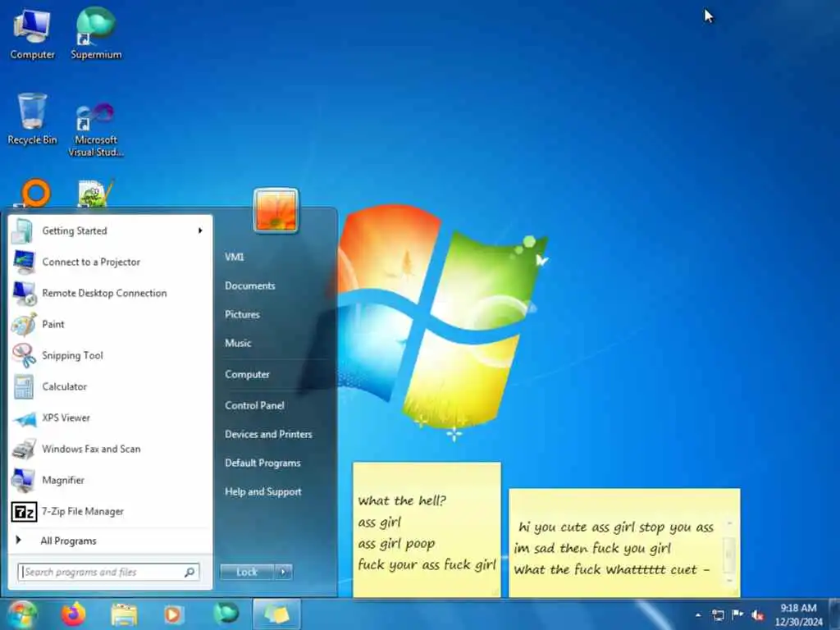
Task: Click the 7-Zip File Manager icon
Action: (x=24, y=512)
